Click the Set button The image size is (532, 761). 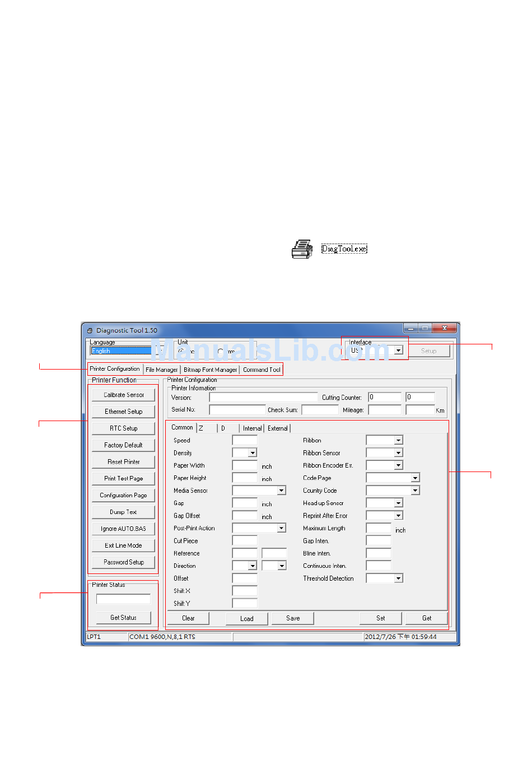381,618
